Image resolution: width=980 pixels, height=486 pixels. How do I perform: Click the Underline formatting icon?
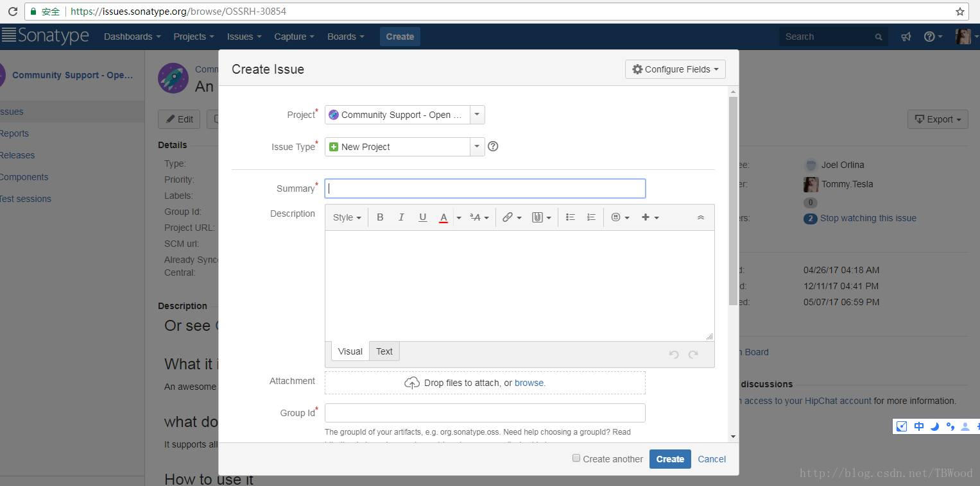pos(422,217)
